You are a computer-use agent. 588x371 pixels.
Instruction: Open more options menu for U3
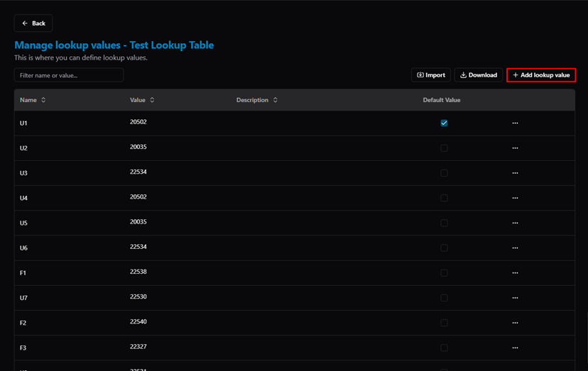pos(515,173)
